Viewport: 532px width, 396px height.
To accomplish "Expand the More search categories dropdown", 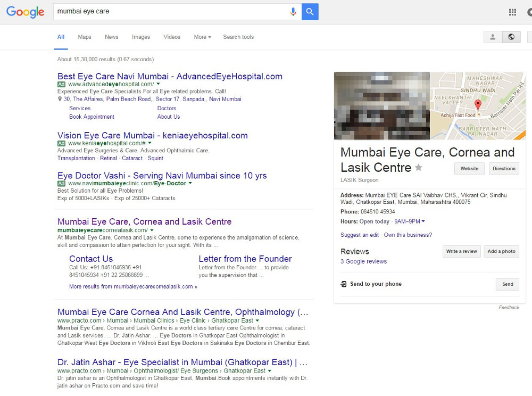I will 202,37.
